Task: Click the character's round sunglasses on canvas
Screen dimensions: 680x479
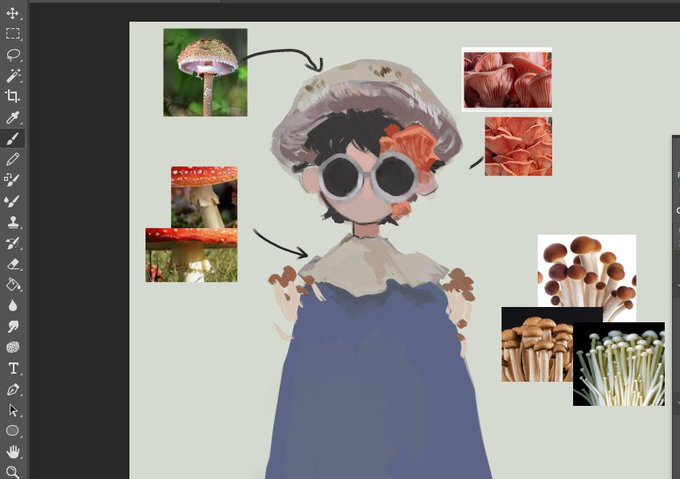Action: click(369, 178)
